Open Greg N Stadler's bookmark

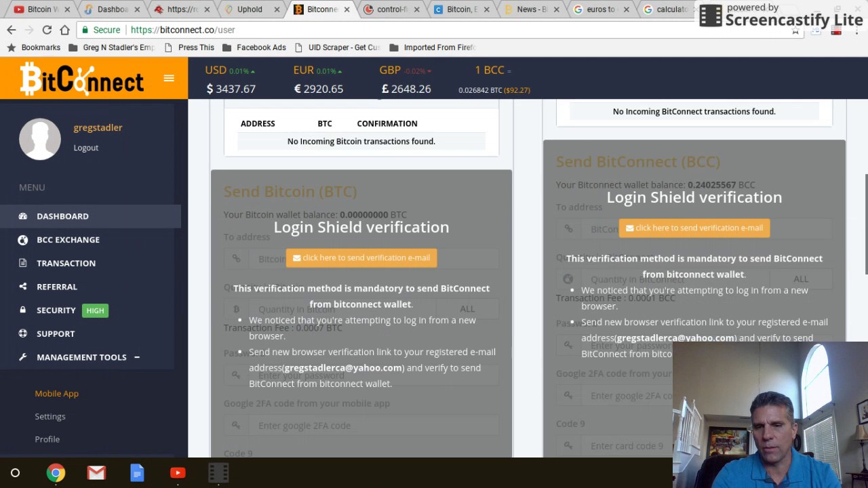coord(112,47)
